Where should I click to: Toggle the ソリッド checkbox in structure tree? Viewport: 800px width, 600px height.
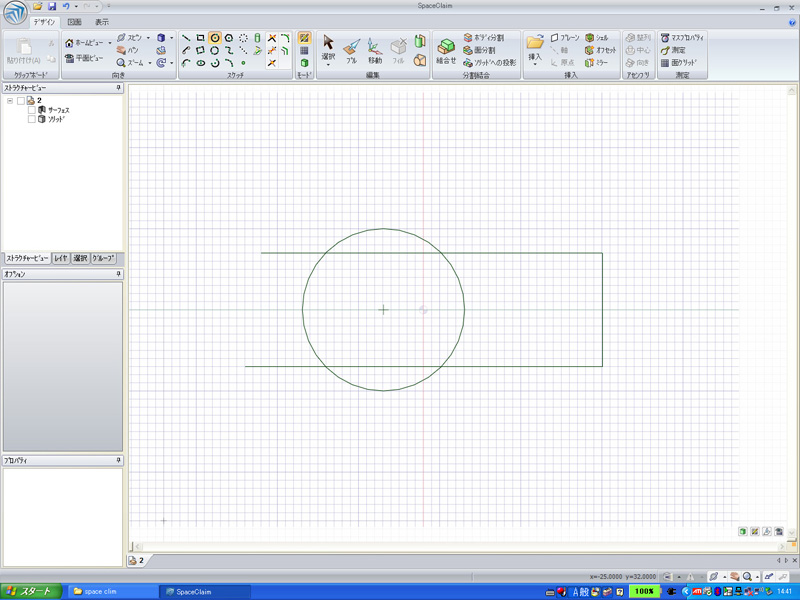coord(31,118)
